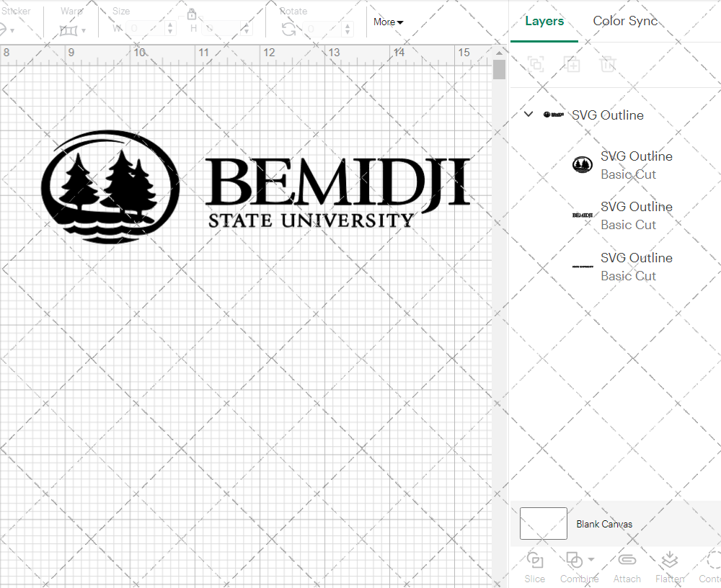Image resolution: width=721 pixels, height=588 pixels.
Task: Select the BEMIDJI text Basic Cut layer
Action: pos(637,215)
